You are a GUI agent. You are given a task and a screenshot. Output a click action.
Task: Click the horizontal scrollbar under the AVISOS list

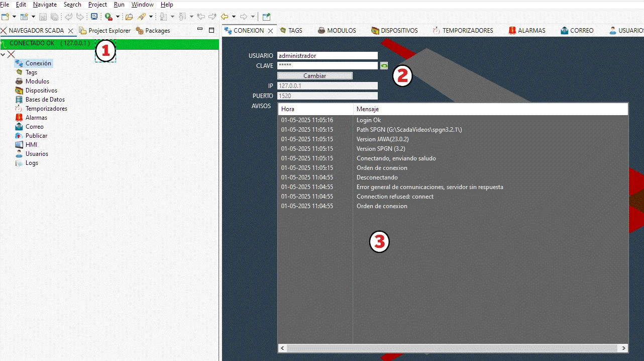[452, 348]
